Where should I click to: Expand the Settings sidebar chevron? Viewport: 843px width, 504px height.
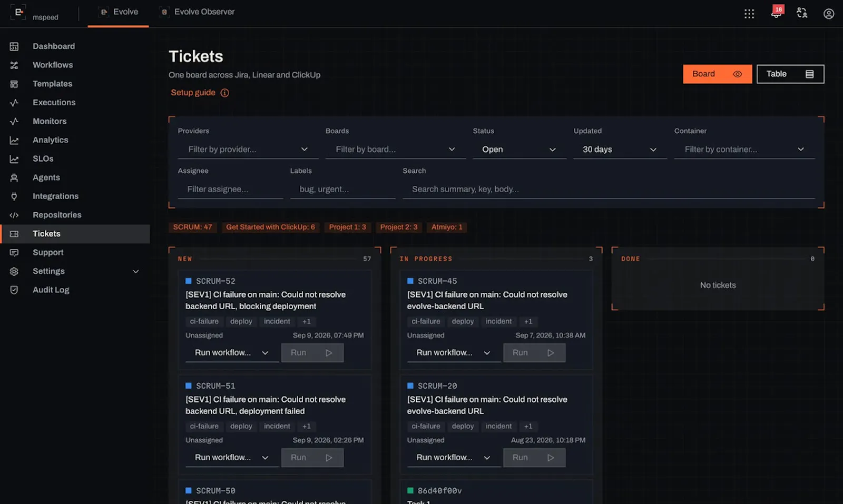136,272
